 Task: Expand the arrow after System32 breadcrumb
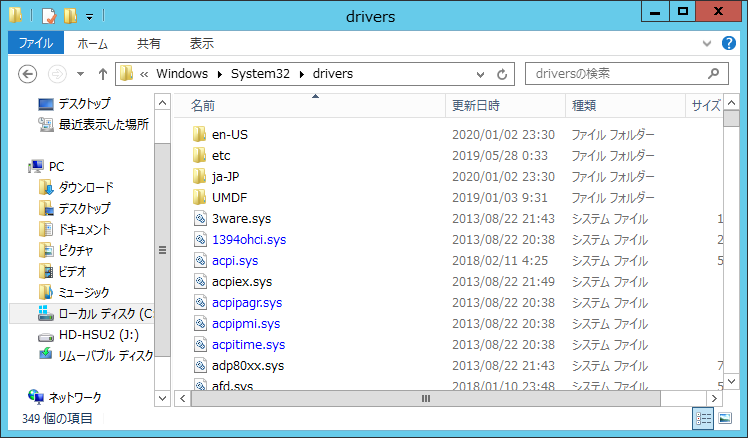(x=301, y=74)
